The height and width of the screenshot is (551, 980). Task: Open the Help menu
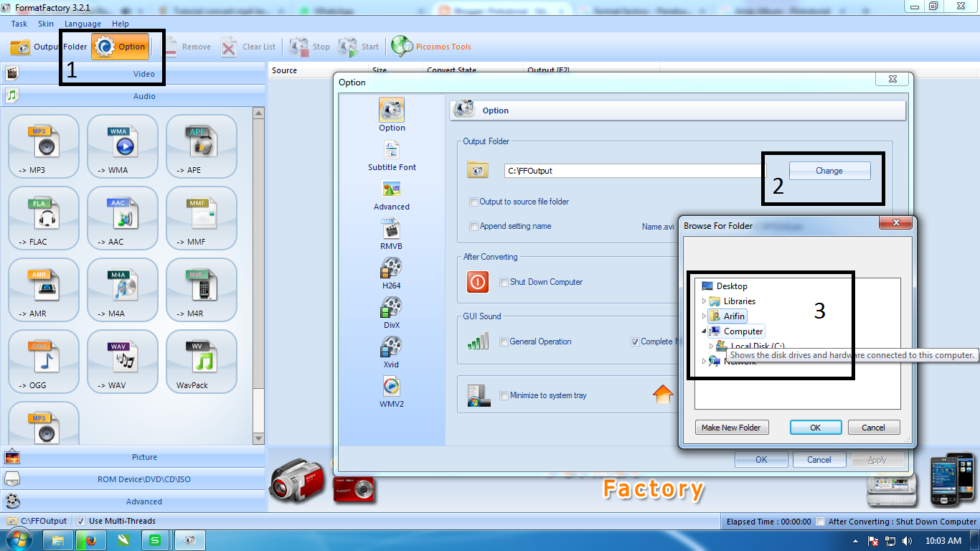[121, 24]
